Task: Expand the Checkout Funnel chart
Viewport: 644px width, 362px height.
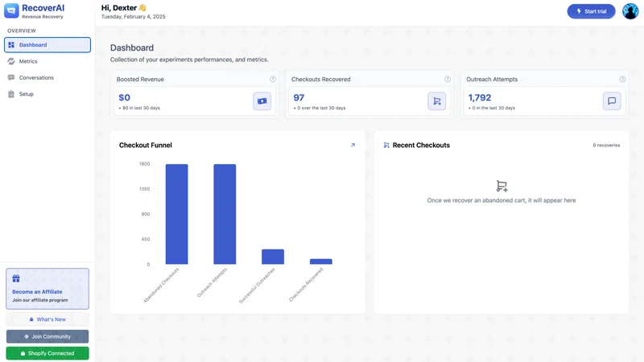Action: (353, 145)
